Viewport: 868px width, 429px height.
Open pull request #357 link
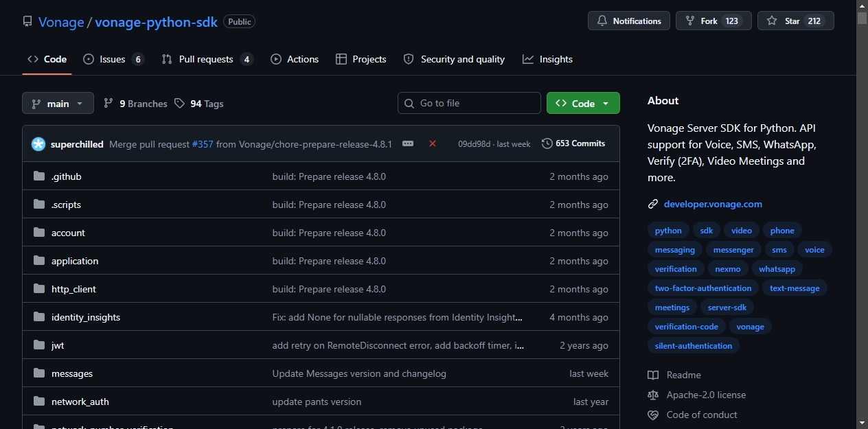pos(203,144)
